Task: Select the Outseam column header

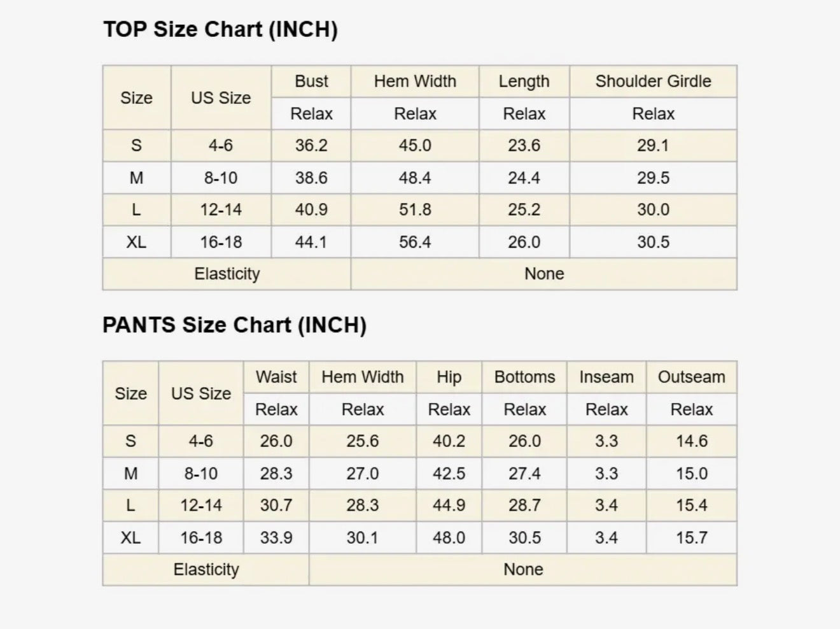Action: 692,377
